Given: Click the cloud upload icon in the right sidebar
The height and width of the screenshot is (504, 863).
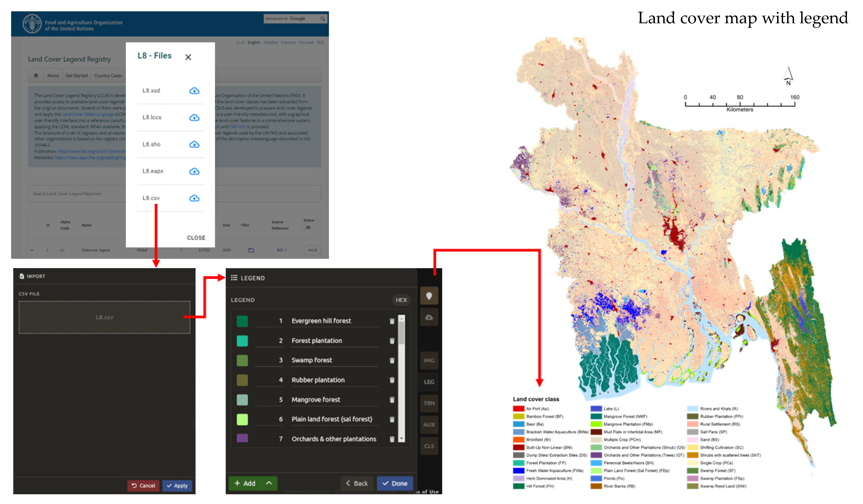Looking at the screenshot, I should 429,317.
